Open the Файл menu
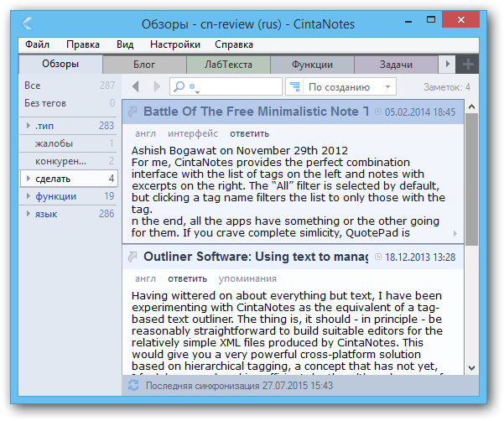Image resolution: width=504 pixels, height=421 pixels. click(x=37, y=44)
